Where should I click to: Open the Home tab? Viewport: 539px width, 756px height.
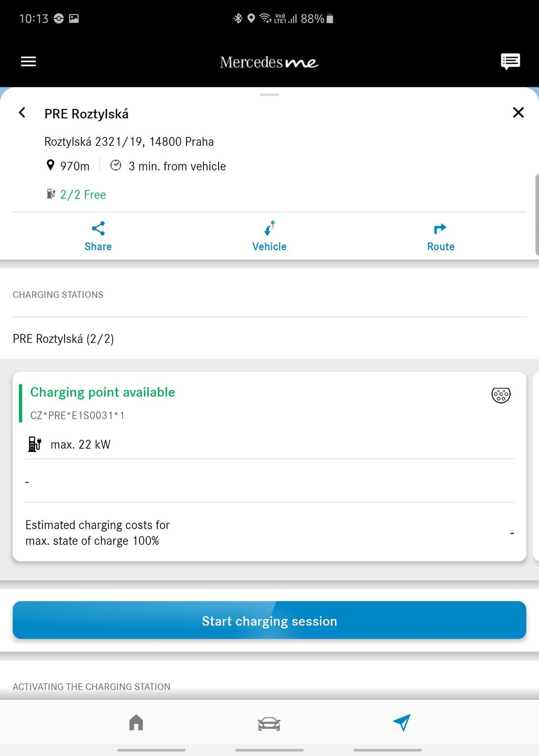[136, 723]
